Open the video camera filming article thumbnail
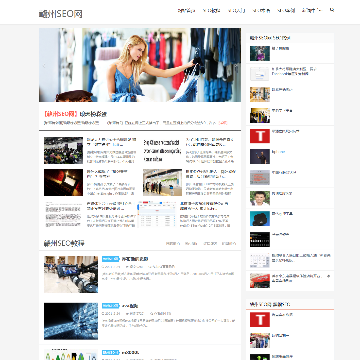The height and width of the screenshot is (360, 360). [71, 274]
